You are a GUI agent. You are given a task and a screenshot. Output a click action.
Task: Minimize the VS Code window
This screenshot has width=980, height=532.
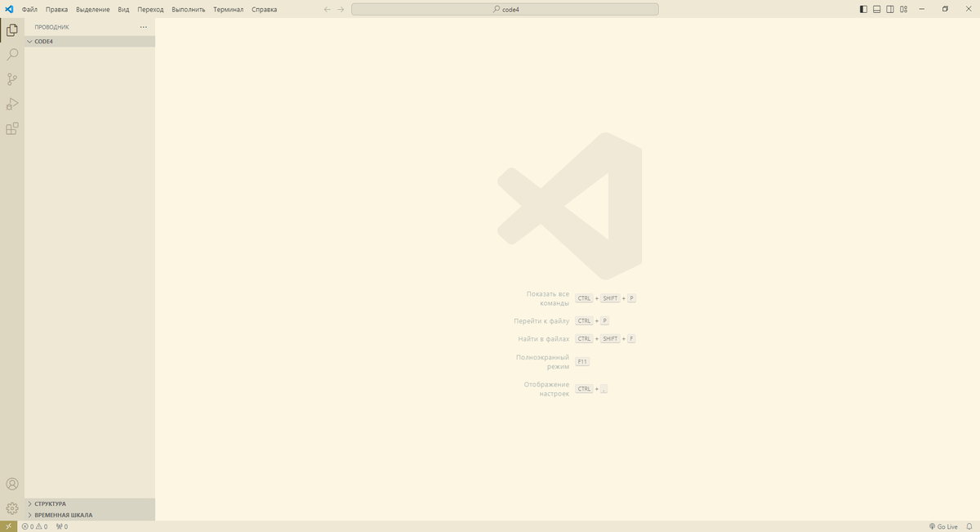(921, 10)
